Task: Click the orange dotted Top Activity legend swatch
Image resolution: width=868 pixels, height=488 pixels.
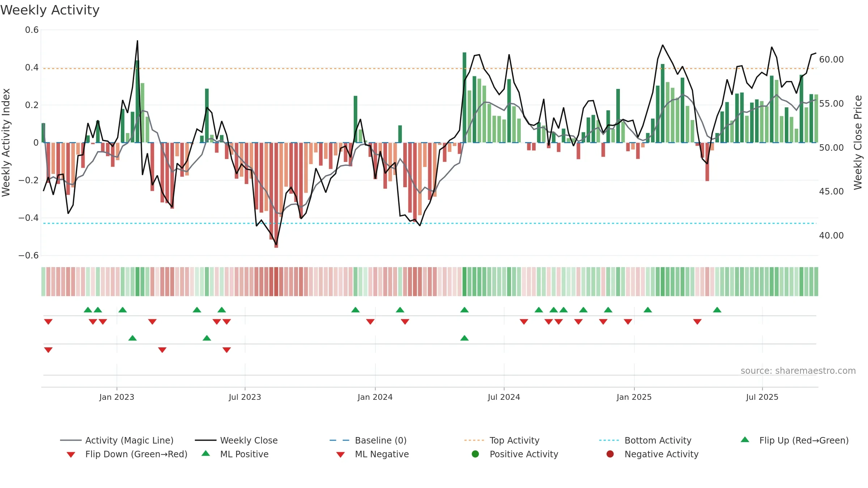Action: coord(474,440)
